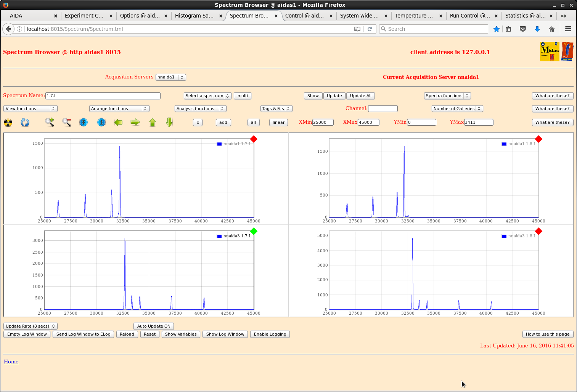Shift spectrum with the green right arrow
Image resolution: width=577 pixels, height=392 pixels.
(x=135, y=122)
